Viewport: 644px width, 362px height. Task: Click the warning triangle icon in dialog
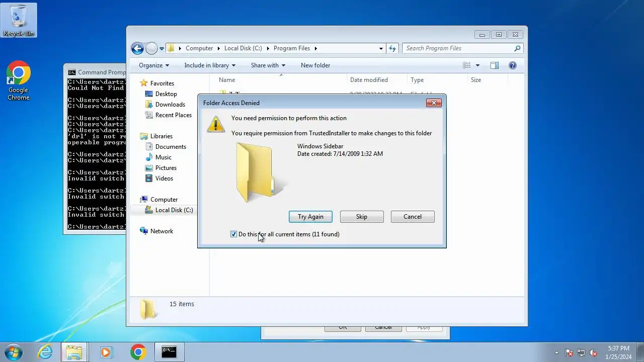(216, 124)
